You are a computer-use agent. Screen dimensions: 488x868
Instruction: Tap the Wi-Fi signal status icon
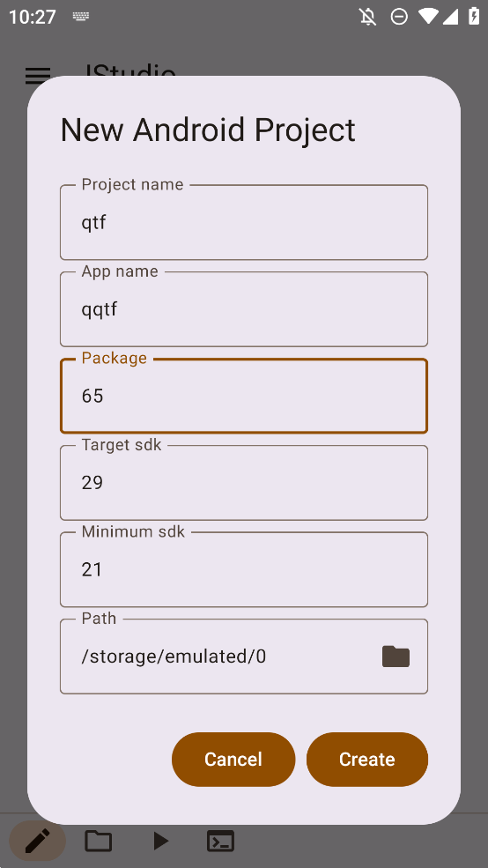(429, 17)
